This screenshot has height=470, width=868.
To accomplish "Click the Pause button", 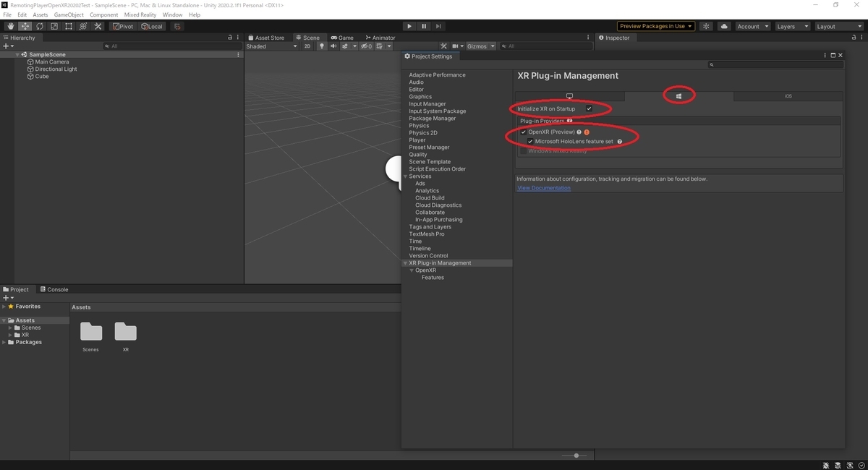I will 424,26.
